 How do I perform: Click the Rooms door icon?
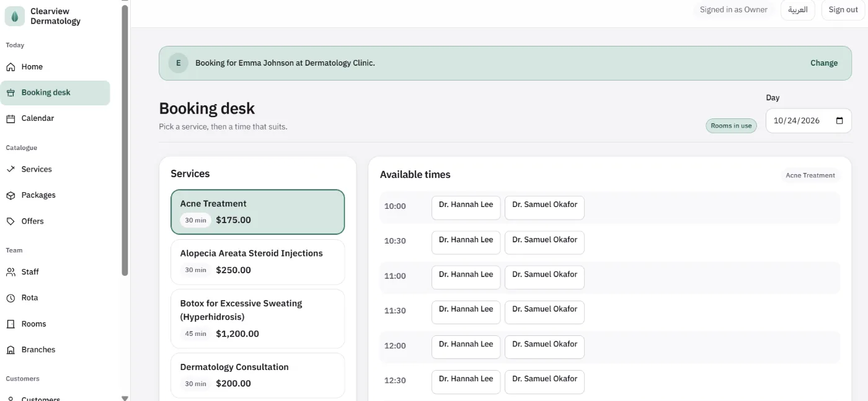[11, 324]
